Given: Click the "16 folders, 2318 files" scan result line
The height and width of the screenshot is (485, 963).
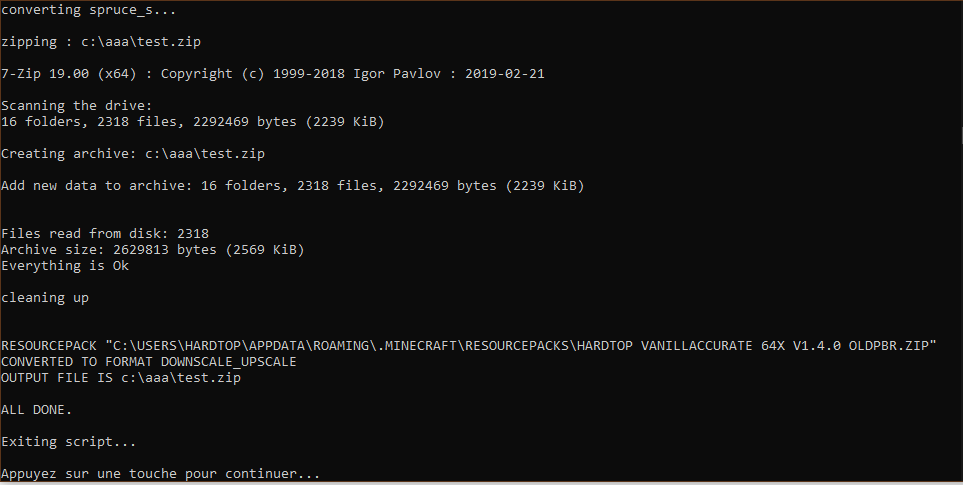Looking at the screenshot, I should coord(193,122).
